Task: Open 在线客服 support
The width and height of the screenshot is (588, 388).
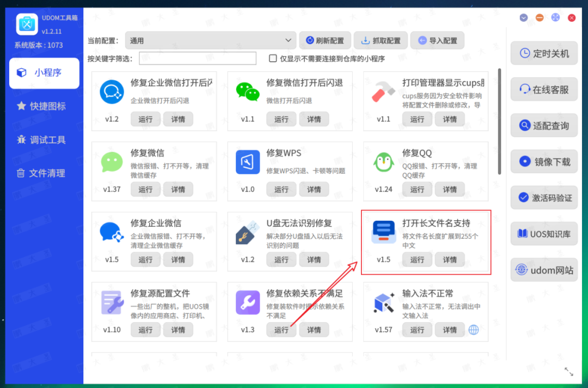Action: (x=544, y=90)
